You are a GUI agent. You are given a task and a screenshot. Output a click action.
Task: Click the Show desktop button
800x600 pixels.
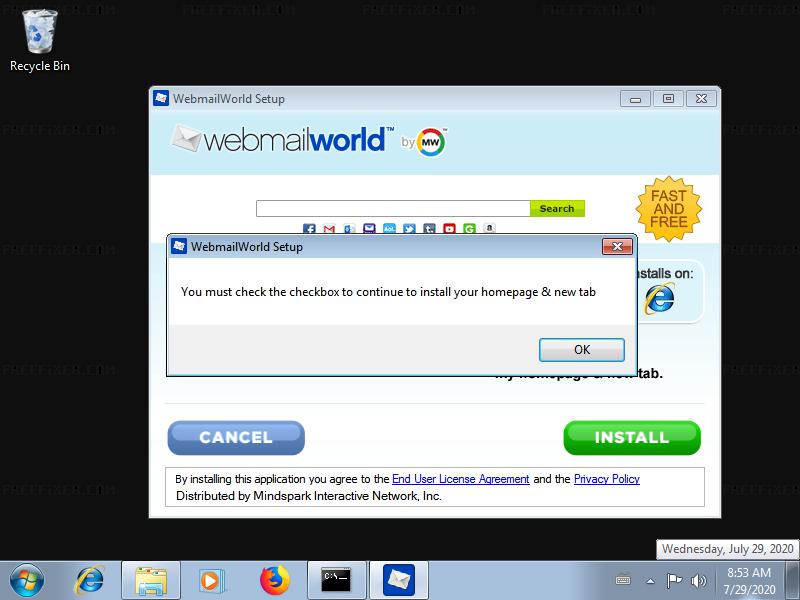tap(795, 581)
